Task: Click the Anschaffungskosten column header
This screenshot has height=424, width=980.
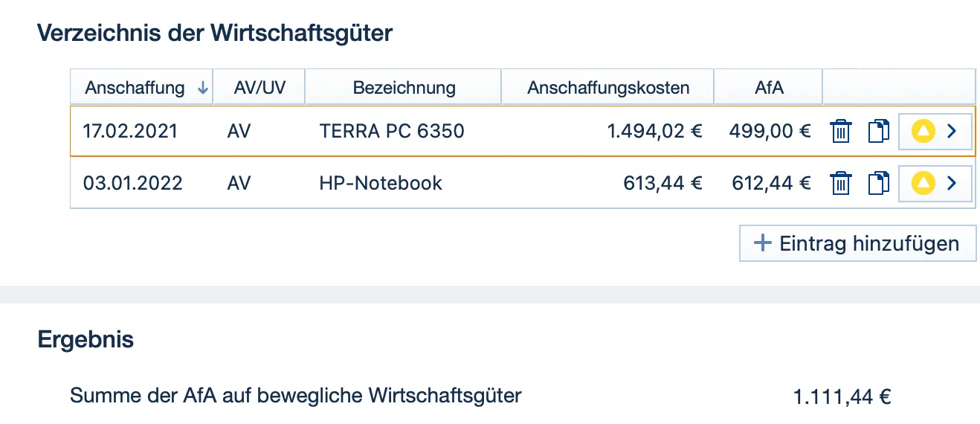Action: 608,88
